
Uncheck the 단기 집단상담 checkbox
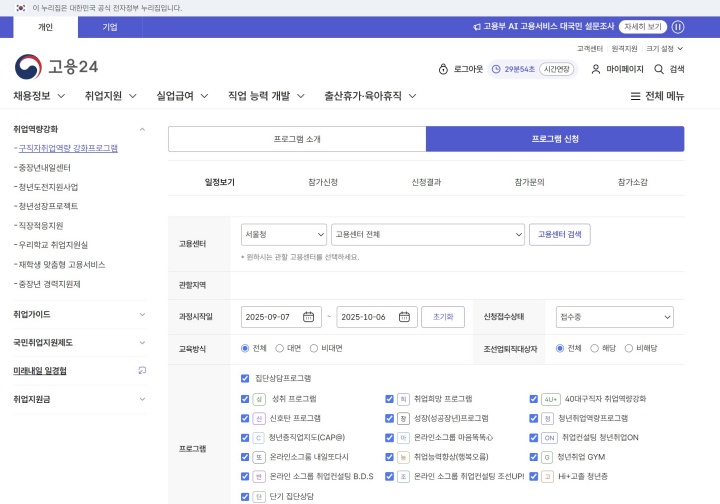[245, 496]
